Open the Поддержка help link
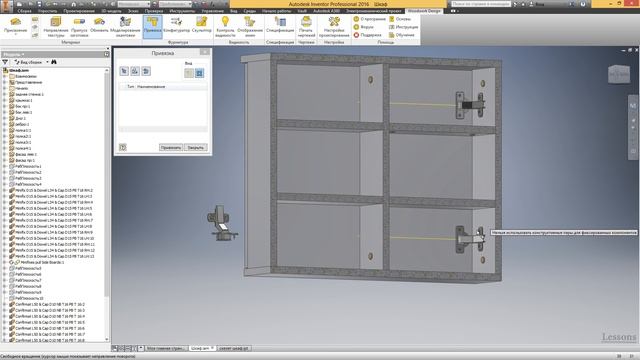This screenshot has height=360, width=640. coord(367,35)
